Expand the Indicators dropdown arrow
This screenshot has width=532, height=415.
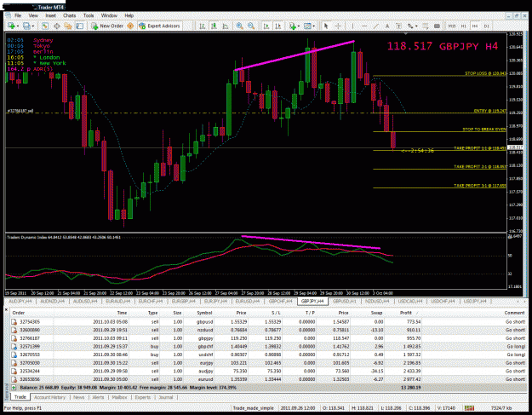click(x=298, y=26)
